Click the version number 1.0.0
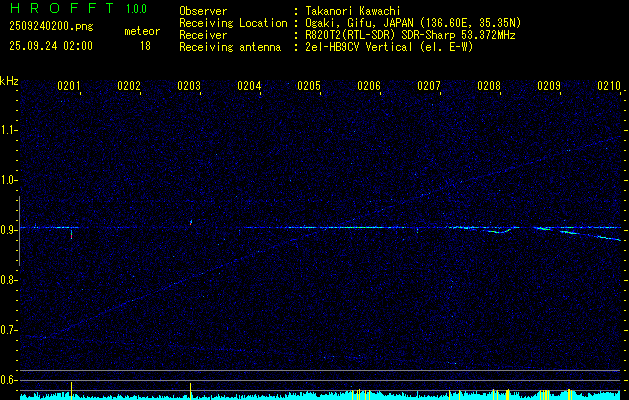The image size is (629, 400). coord(136,8)
